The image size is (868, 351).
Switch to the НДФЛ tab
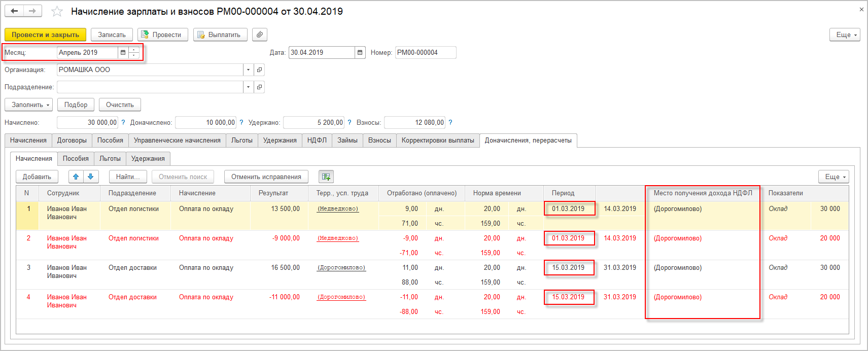(x=317, y=141)
